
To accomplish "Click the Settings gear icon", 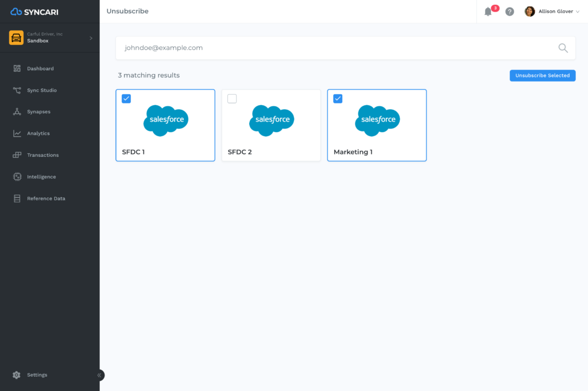I will point(17,375).
